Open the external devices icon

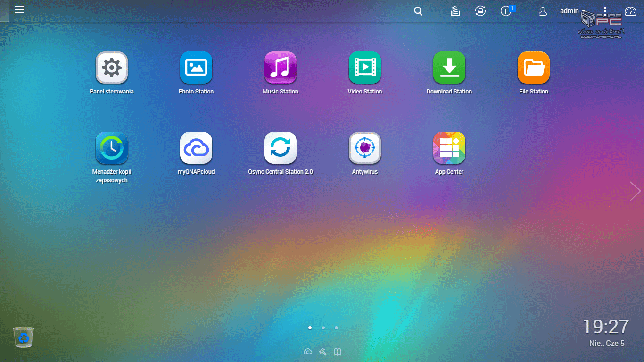[x=480, y=11]
